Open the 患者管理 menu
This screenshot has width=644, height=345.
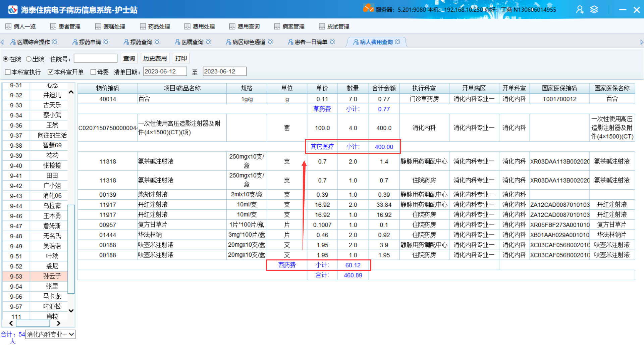pos(65,27)
